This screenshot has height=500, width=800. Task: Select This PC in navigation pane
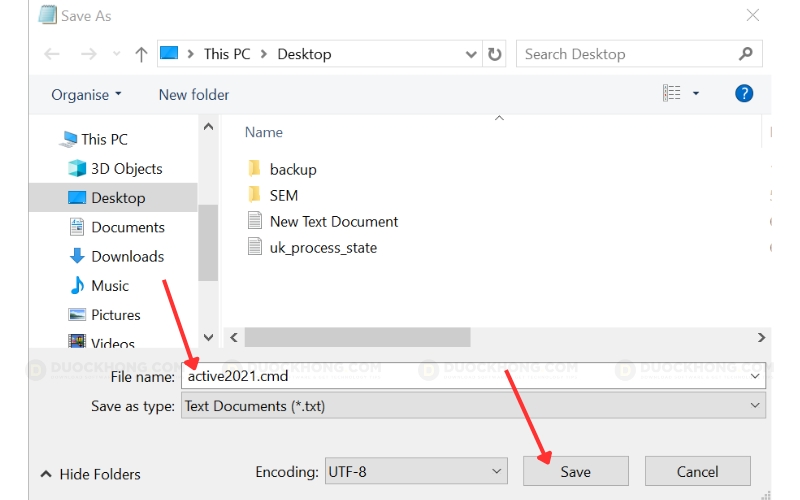[104, 139]
